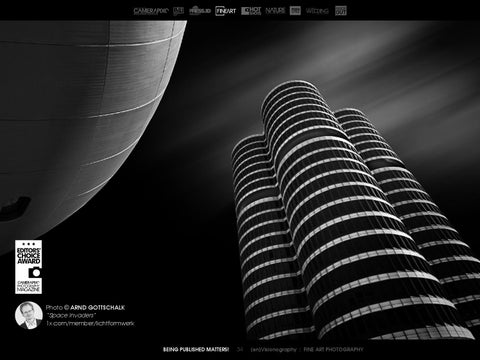
Task: Open the 1x.com/member/lichtformwerk link
Action: (90, 323)
